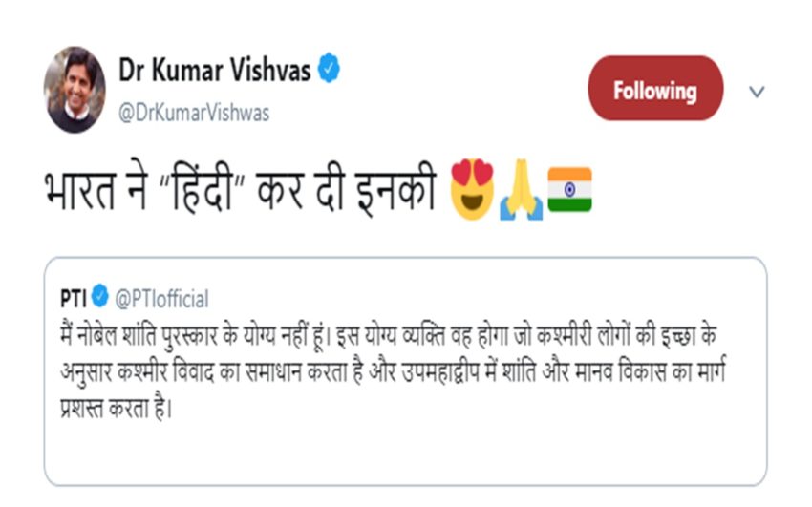Click the verified badge next to PTI
The height and width of the screenshot is (507, 812).
pos(100,300)
